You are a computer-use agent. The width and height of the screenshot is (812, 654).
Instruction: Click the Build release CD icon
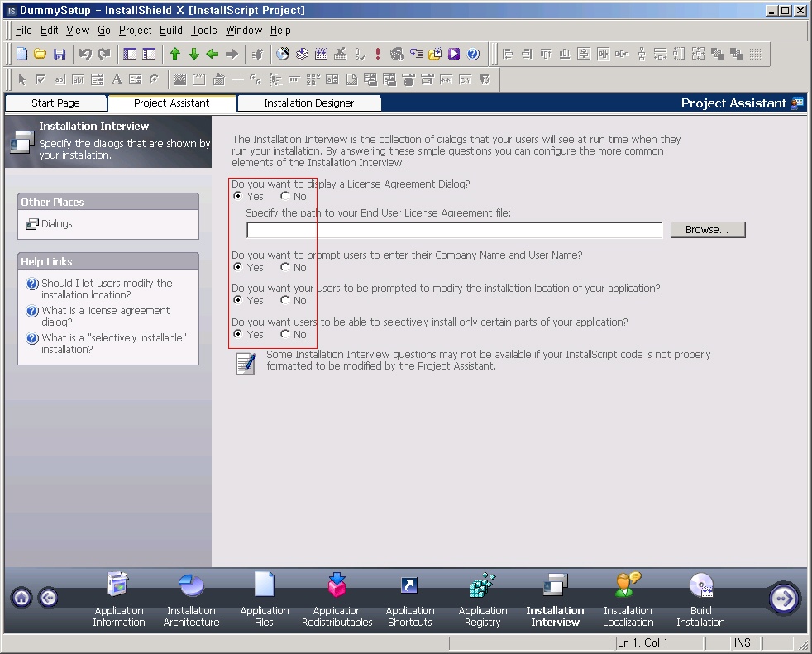pos(283,54)
